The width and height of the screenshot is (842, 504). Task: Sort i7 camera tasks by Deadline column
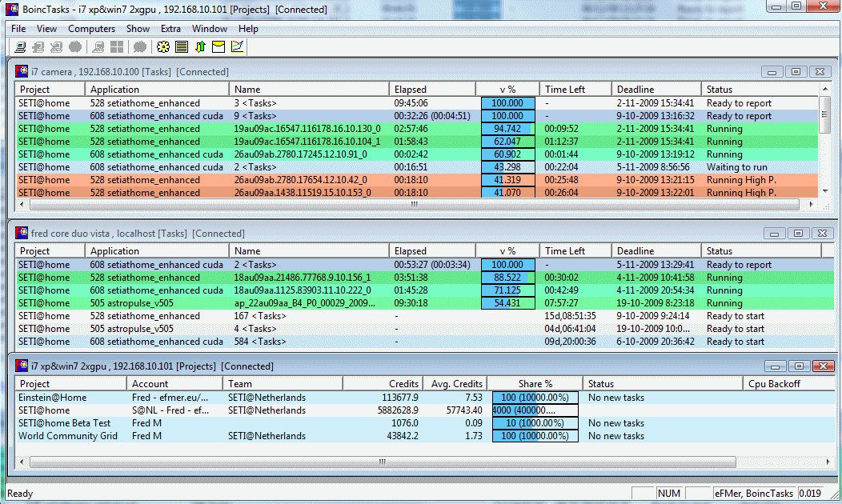click(x=656, y=89)
